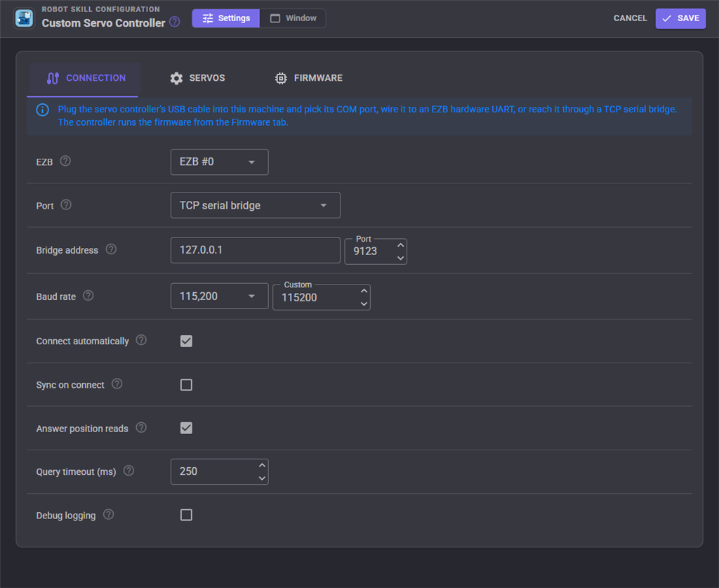Open help icon beside Debug logging

[108, 515]
